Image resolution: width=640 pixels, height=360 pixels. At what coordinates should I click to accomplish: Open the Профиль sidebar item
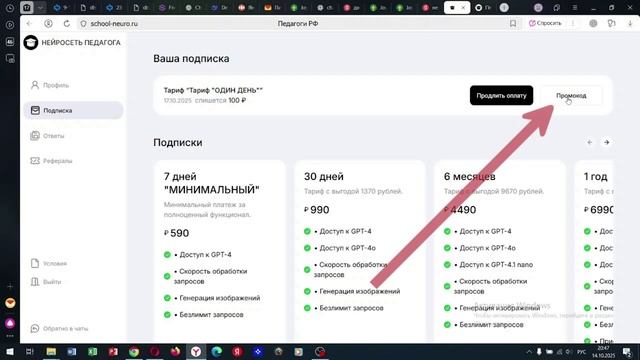click(49, 85)
